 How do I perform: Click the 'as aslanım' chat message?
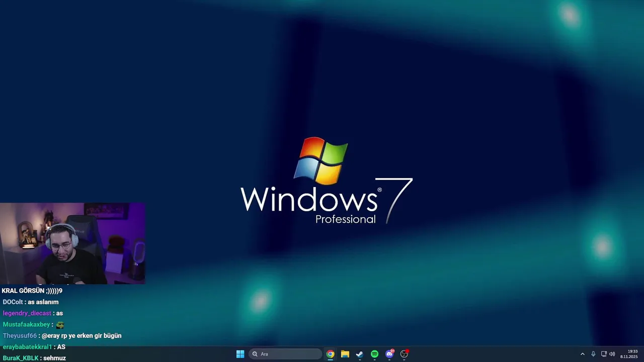(x=43, y=302)
